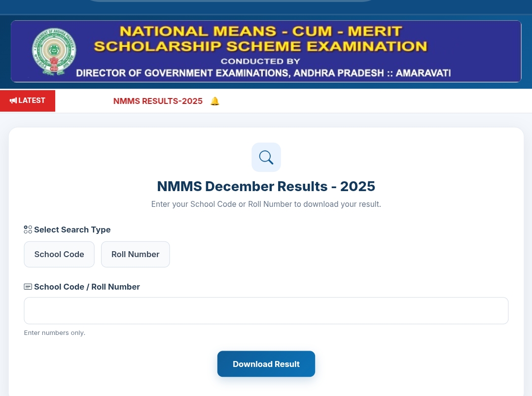Click the 'Enter numbers only' hint text
Viewport: 532px width, 396px height.
pos(55,332)
